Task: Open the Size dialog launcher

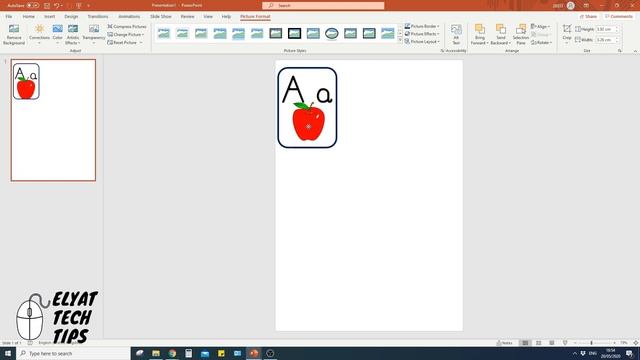Action: pyautogui.click(x=620, y=51)
